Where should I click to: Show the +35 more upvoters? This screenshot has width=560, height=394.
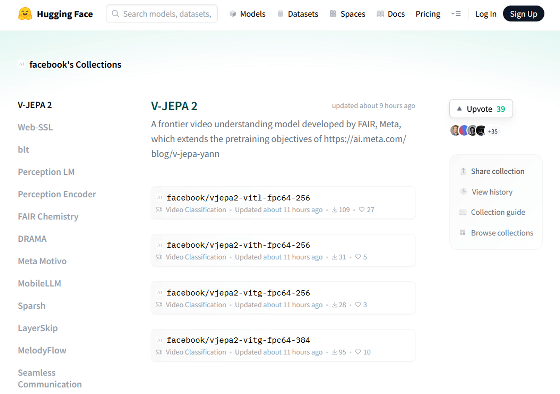coord(492,131)
